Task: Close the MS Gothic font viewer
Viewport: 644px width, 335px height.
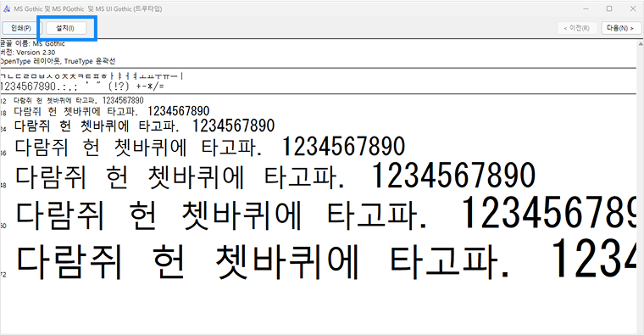Action: [x=633, y=8]
